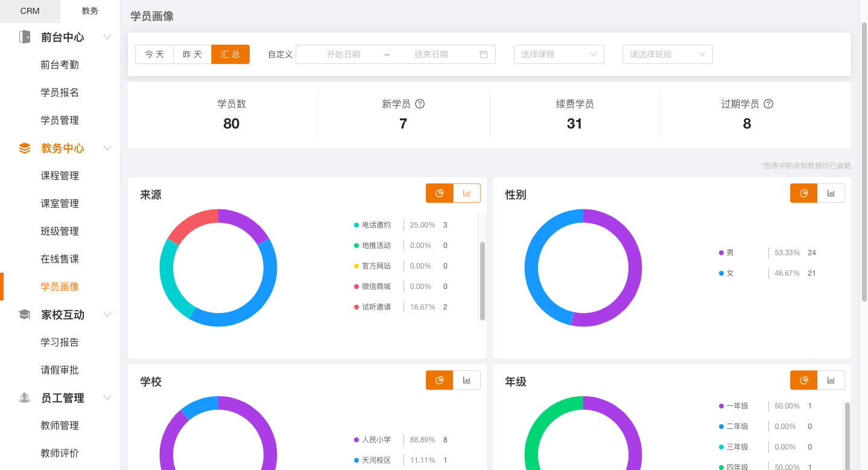Open the calendar icon in date range

[x=484, y=54]
